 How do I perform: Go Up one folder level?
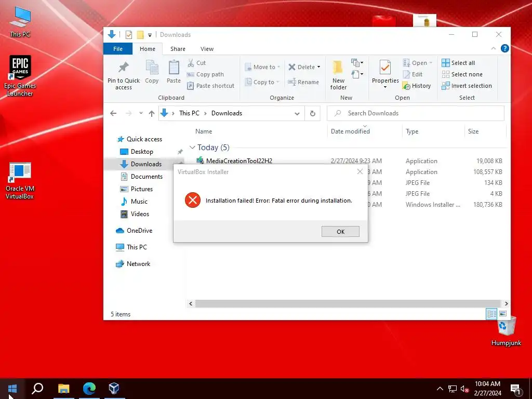(152, 113)
